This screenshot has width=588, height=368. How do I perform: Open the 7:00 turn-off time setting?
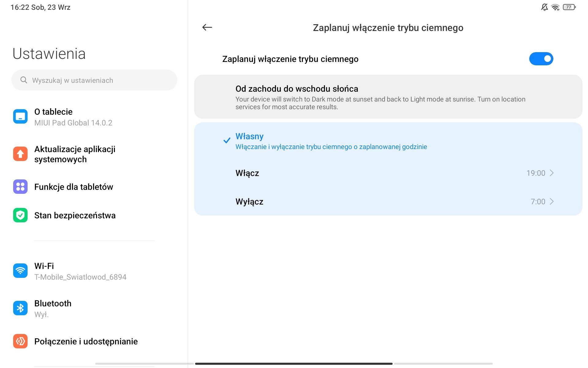[x=538, y=201]
